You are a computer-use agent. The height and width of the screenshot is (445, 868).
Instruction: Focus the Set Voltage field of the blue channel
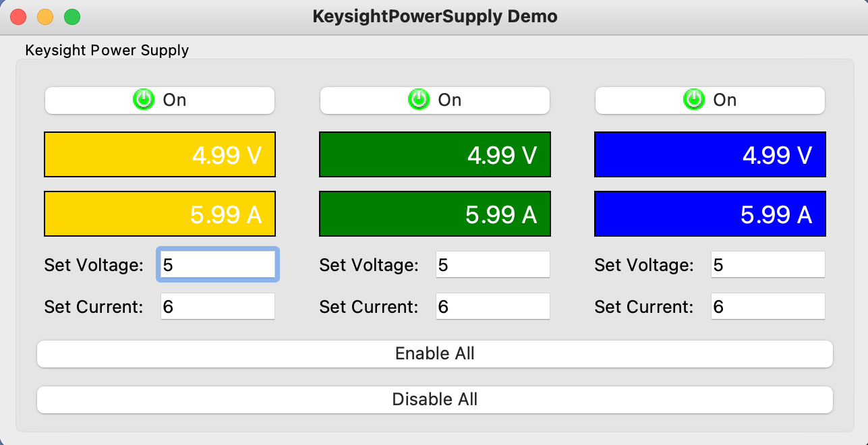(768, 265)
